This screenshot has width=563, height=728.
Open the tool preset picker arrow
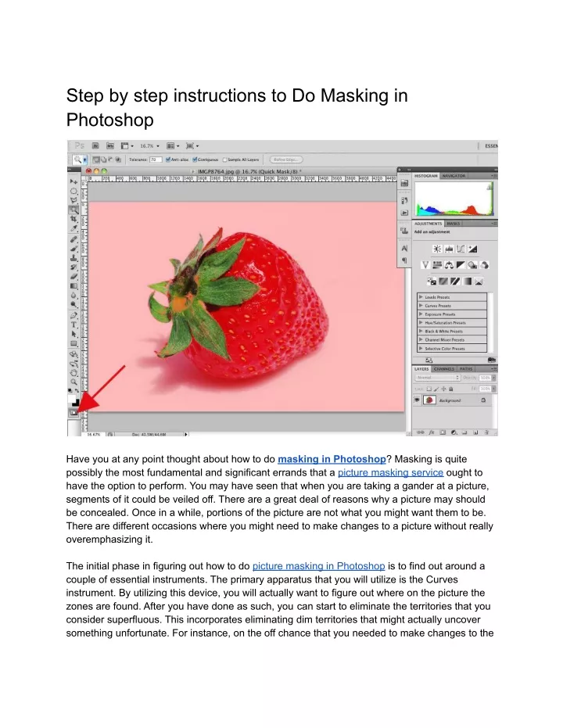pyautogui.click(x=85, y=160)
